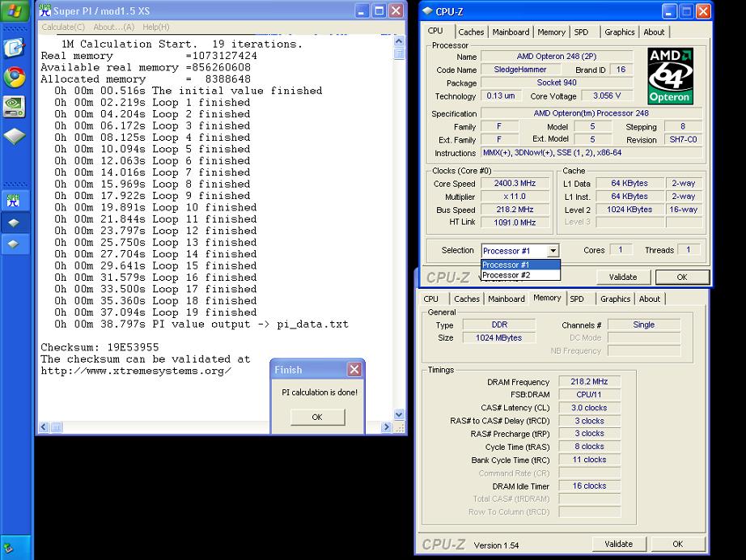Select About tab in lower CPU-Z window
Viewport: 746px width, 560px height.
coord(650,299)
